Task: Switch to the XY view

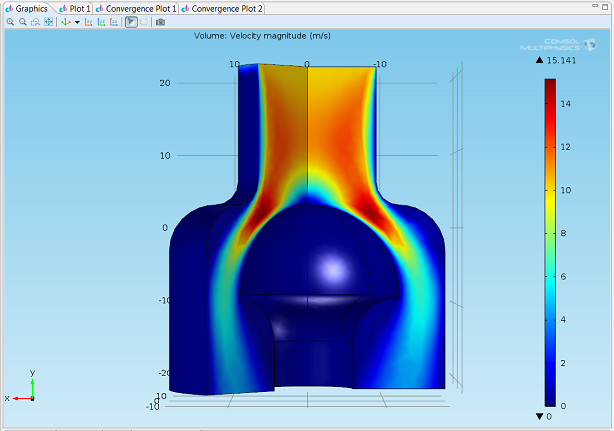Action: [89, 22]
